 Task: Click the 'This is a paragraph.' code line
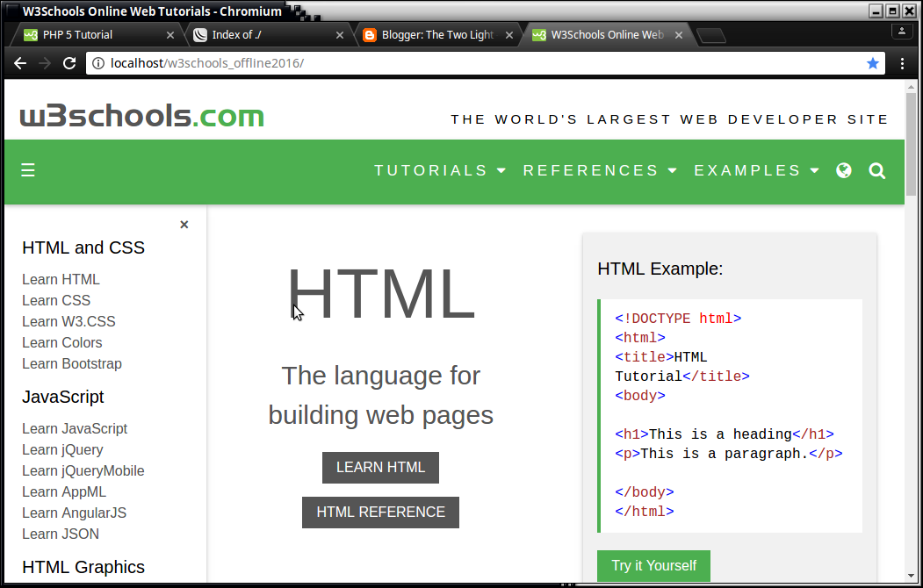tap(729, 454)
